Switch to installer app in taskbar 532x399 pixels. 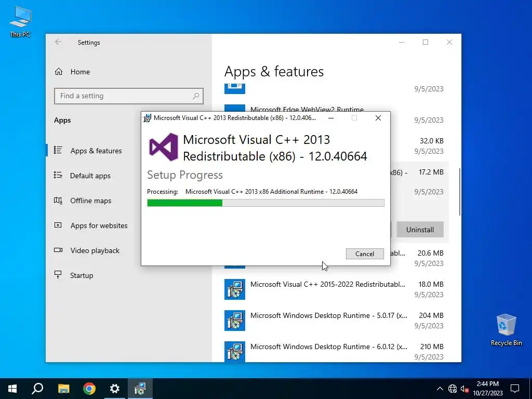pyautogui.click(x=140, y=389)
